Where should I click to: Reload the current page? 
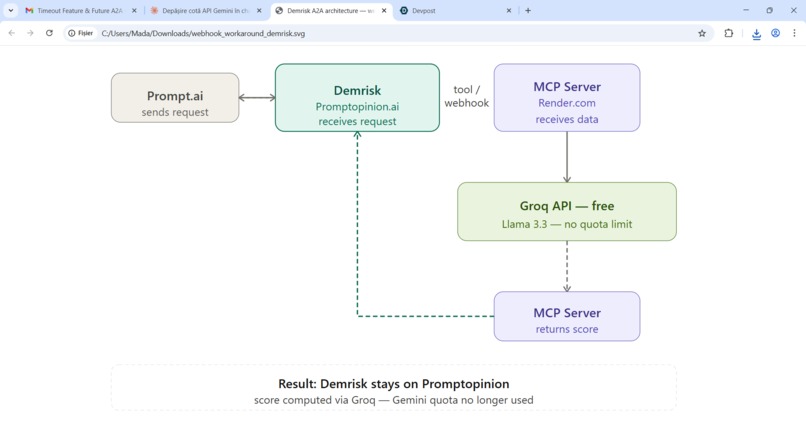(x=49, y=33)
